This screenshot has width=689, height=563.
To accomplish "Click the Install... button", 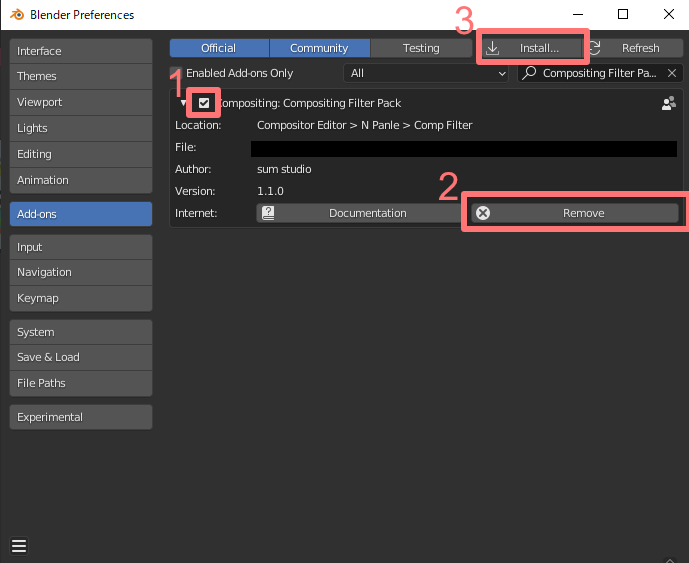I will coord(532,48).
